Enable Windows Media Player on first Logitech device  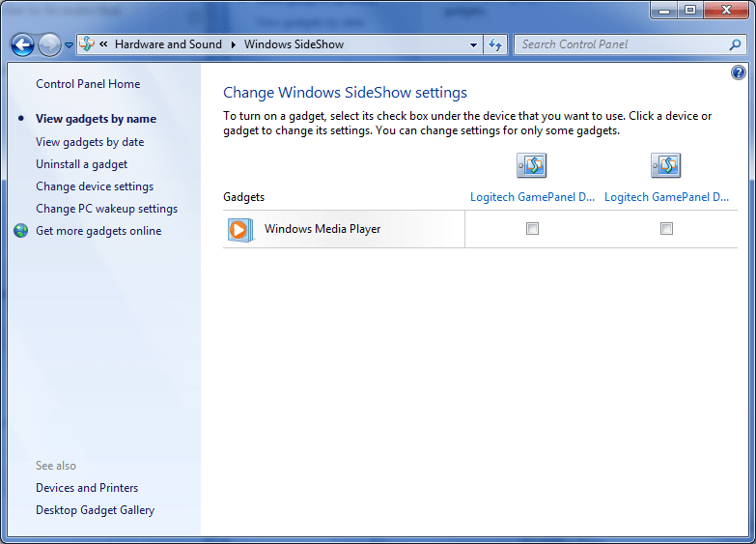pyautogui.click(x=532, y=228)
